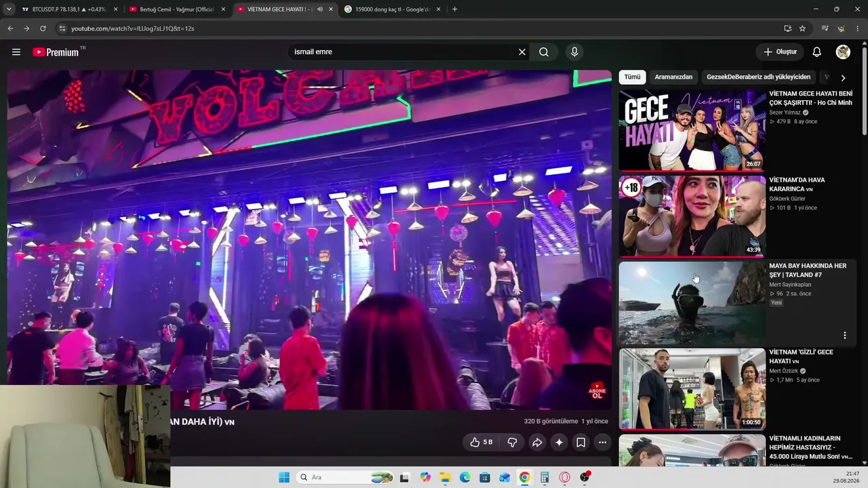Image resolution: width=868 pixels, height=488 pixels.
Task: Close the 159000 dong kaç tl tab
Action: (439, 9)
